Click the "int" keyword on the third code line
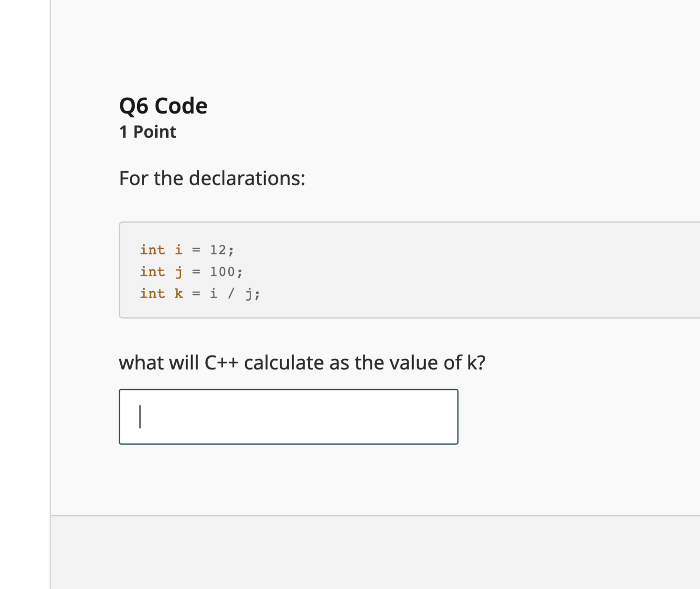 click(152, 294)
